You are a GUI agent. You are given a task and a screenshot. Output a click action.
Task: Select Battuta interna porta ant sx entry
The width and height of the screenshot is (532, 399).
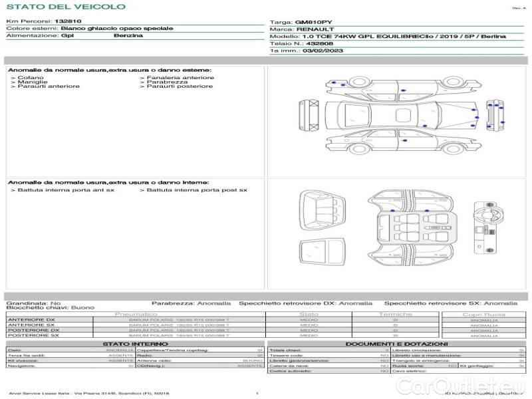(63, 190)
